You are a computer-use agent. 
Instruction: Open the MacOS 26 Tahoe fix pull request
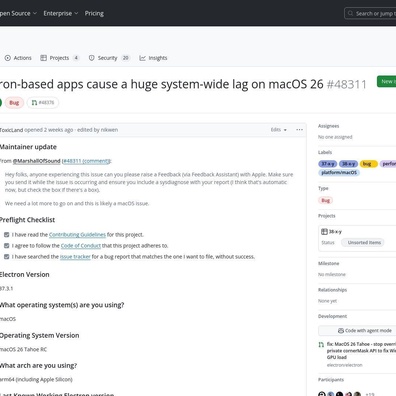pyautogui.click(x=361, y=351)
